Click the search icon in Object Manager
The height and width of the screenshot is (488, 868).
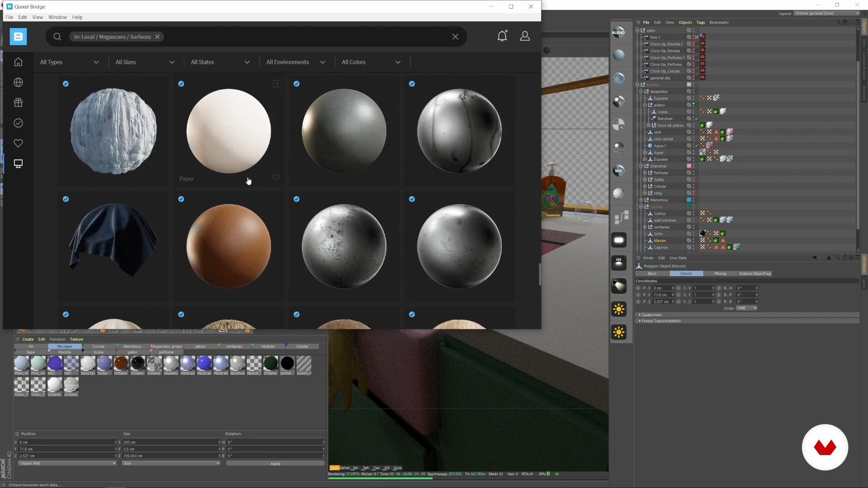(838, 22)
